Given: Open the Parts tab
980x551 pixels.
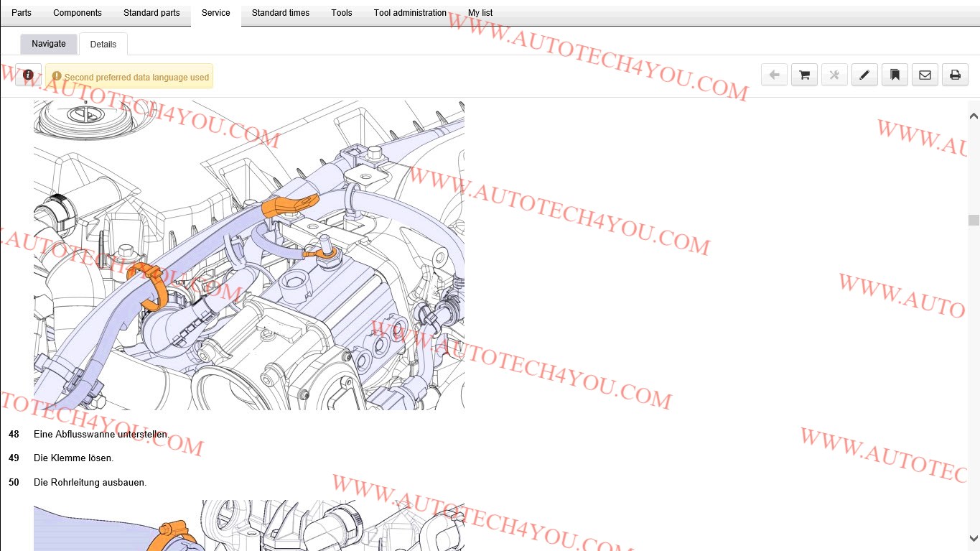Looking at the screenshot, I should [x=22, y=13].
